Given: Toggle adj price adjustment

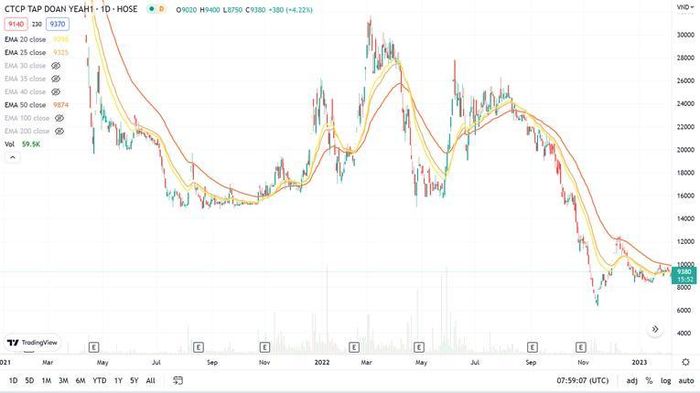Looking at the screenshot, I should pos(632,380).
